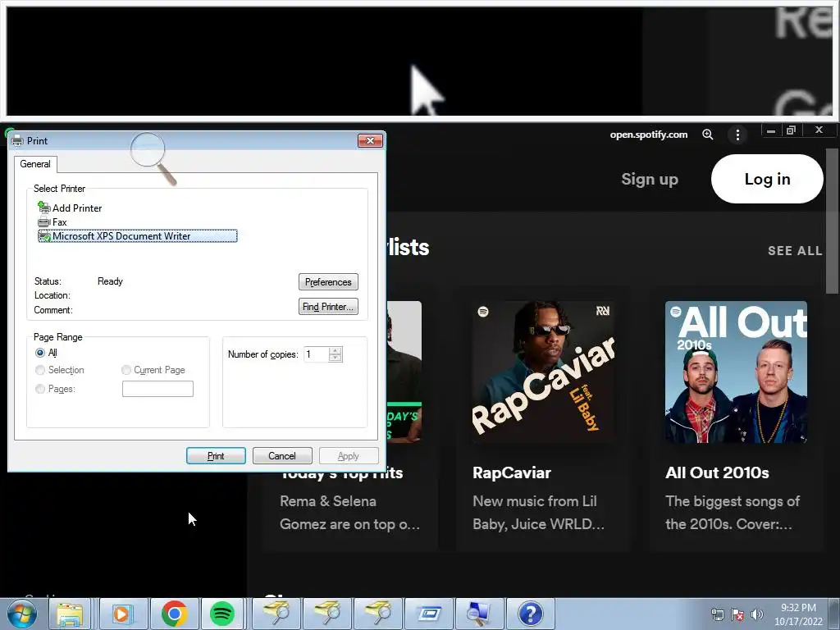
Task: Click the Pages range text box
Action: pos(157,389)
